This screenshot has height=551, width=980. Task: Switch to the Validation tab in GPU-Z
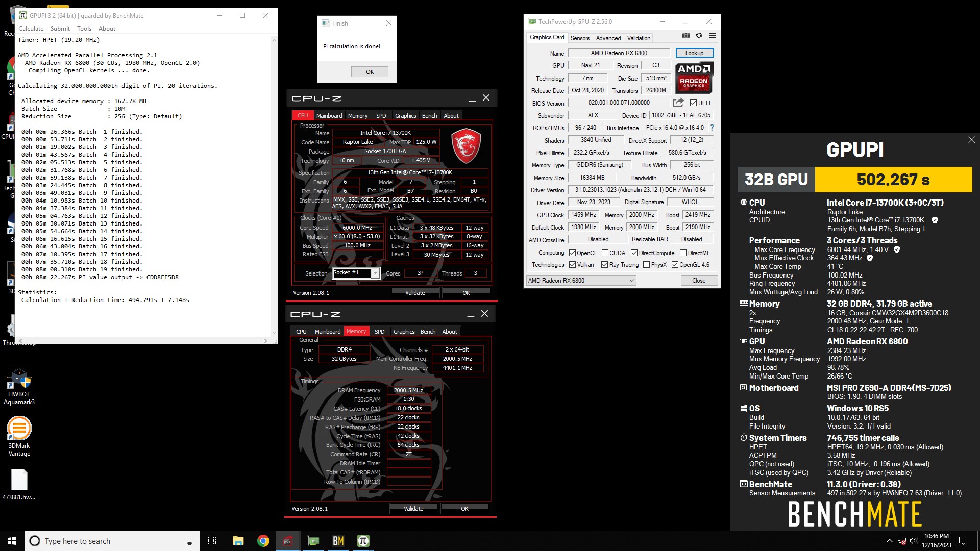pyautogui.click(x=639, y=38)
